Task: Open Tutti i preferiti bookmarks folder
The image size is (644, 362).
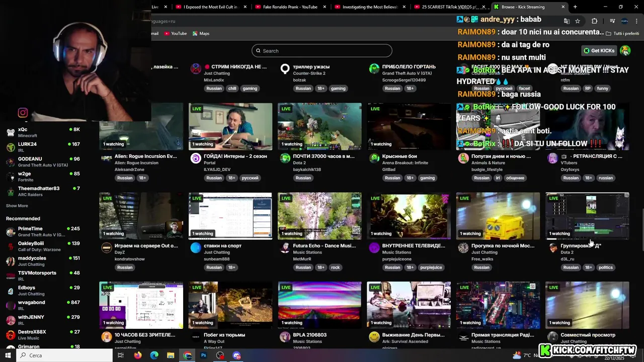Action: (x=622, y=33)
